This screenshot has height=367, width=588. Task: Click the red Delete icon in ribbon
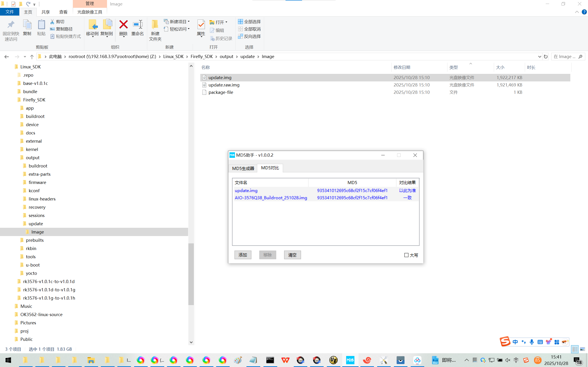click(123, 25)
